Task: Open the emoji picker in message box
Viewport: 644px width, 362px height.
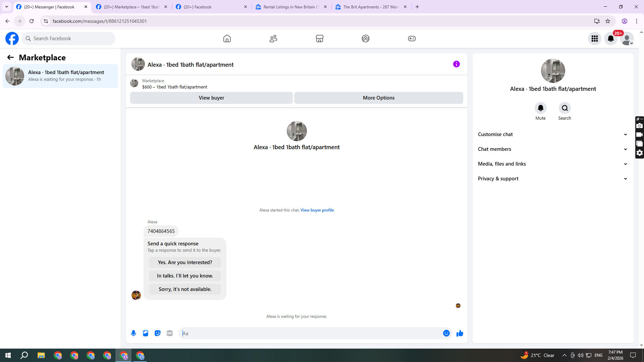Action: (446, 333)
